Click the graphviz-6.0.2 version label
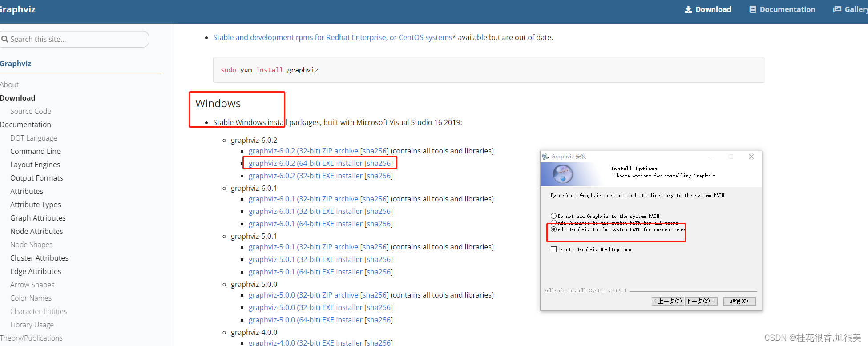868x346 pixels. [254, 140]
